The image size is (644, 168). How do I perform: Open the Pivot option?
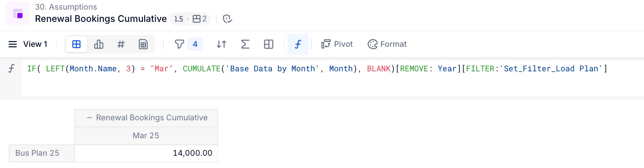pyautogui.click(x=337, y=44)
